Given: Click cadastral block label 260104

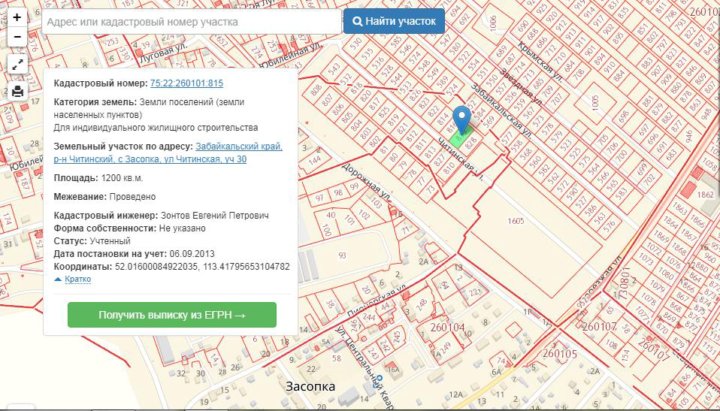Looking at the screenshot, I should pos(447,327).
